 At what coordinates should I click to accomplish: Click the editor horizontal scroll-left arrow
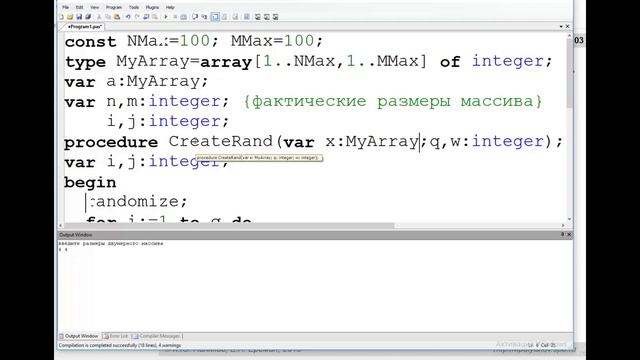(61, 225)
